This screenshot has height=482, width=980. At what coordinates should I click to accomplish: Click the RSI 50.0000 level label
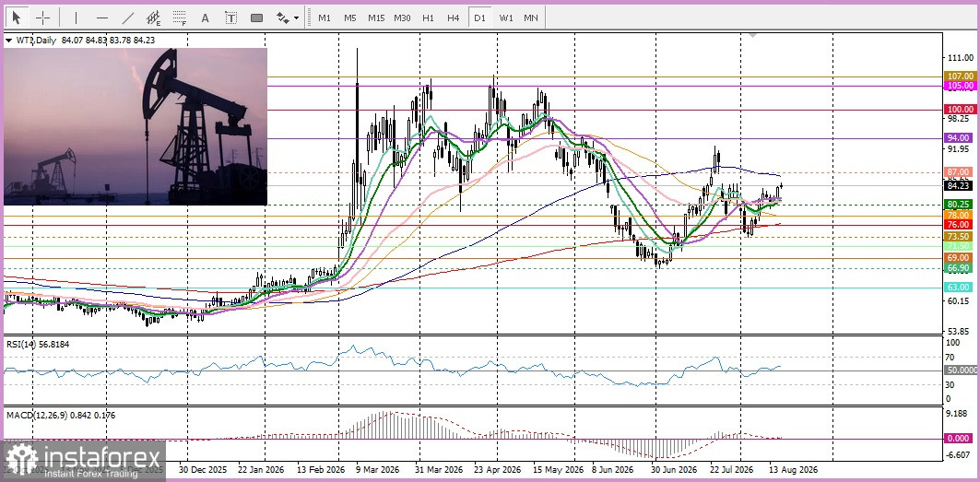(x=962, y=370)
